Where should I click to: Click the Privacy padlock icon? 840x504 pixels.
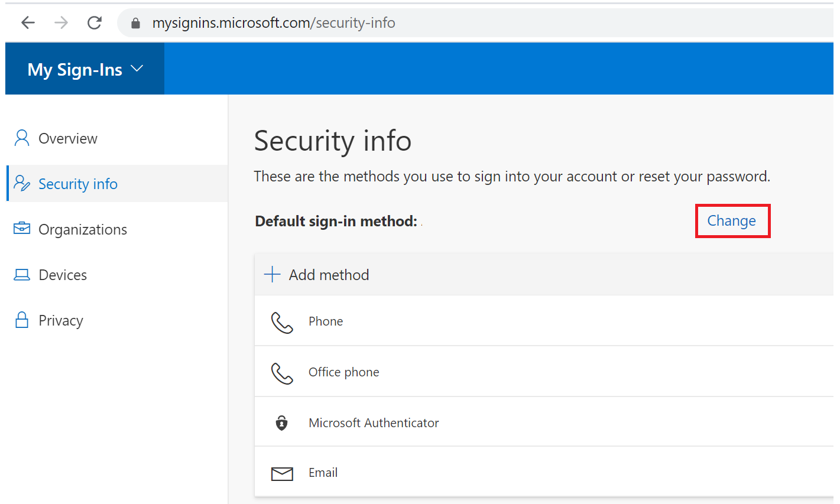pos(22,320)
